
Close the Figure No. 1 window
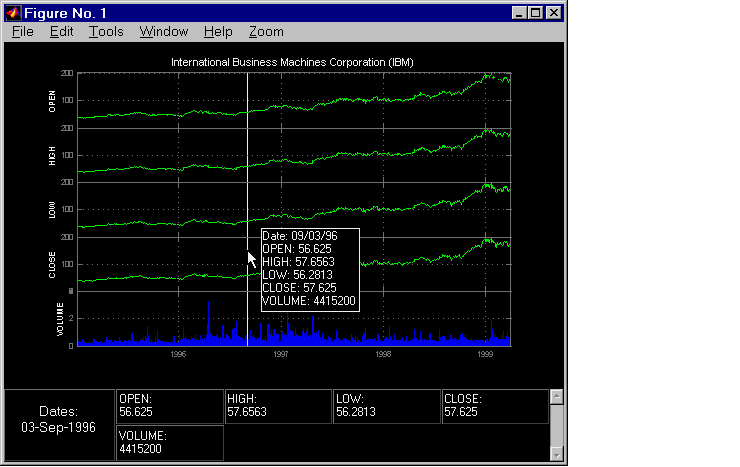pyautogui.click(x=554, y=13)
